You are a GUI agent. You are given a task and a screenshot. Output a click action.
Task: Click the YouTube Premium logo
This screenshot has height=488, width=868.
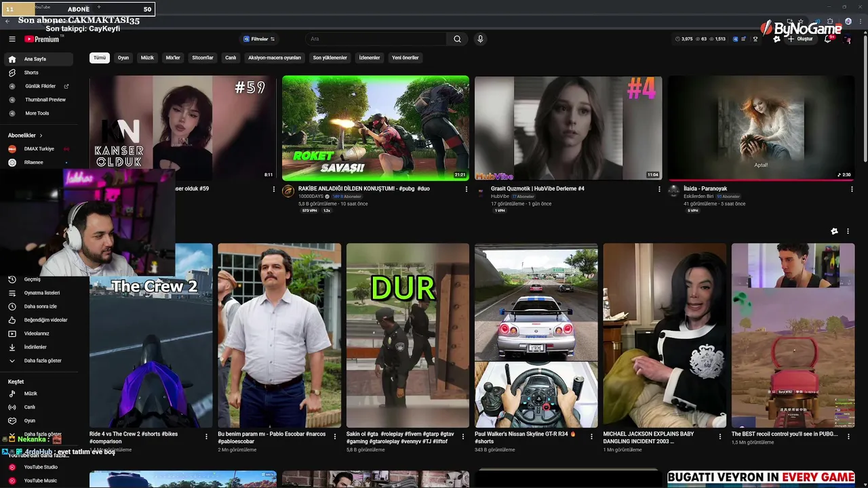coord(42,39)
